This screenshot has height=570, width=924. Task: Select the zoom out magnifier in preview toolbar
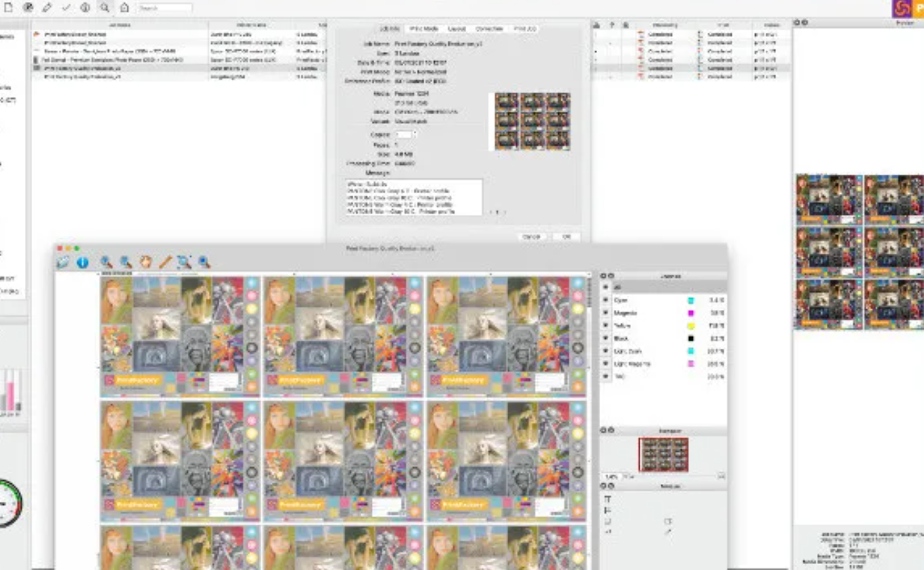coord(125,262)
